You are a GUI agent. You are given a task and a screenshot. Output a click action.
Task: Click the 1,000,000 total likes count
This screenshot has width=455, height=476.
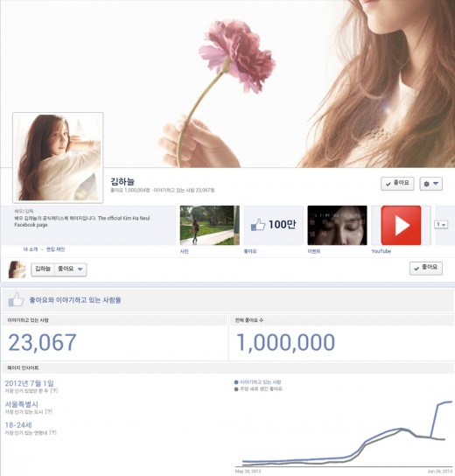tap(285, 342)
